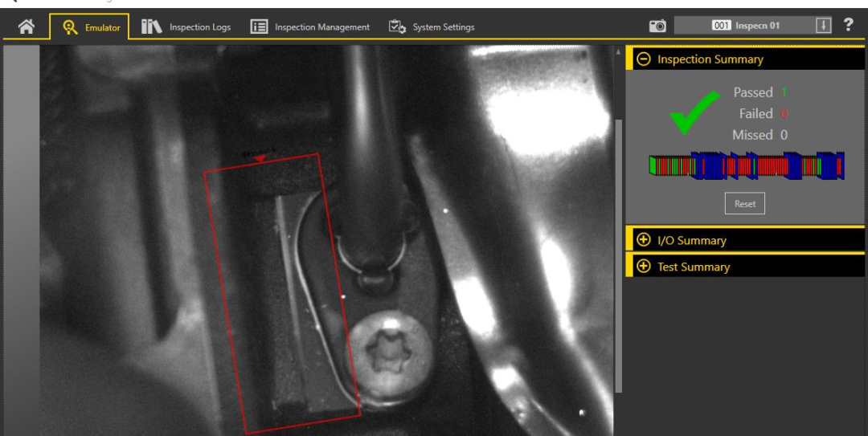Viewport: 868px width, 436px height.
Task: Expand the Test Summary panel
Action: pos(643,267)
